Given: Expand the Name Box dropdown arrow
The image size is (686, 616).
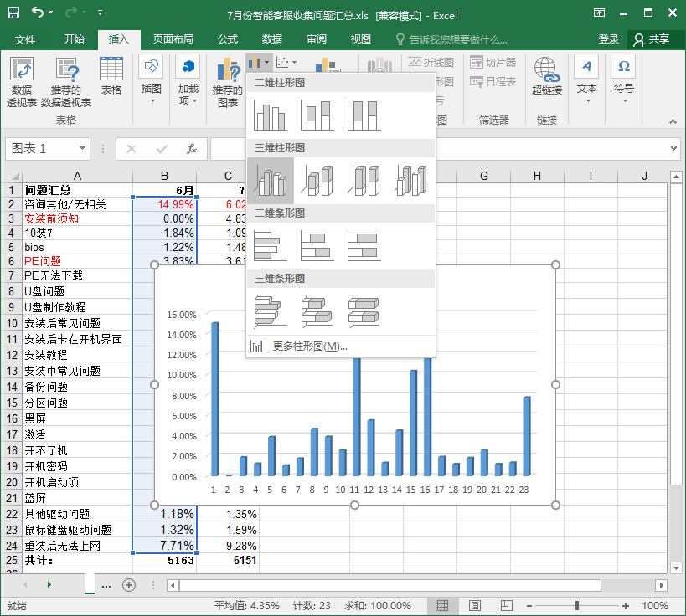Looking at the screenshot, I should click(82, 149).
